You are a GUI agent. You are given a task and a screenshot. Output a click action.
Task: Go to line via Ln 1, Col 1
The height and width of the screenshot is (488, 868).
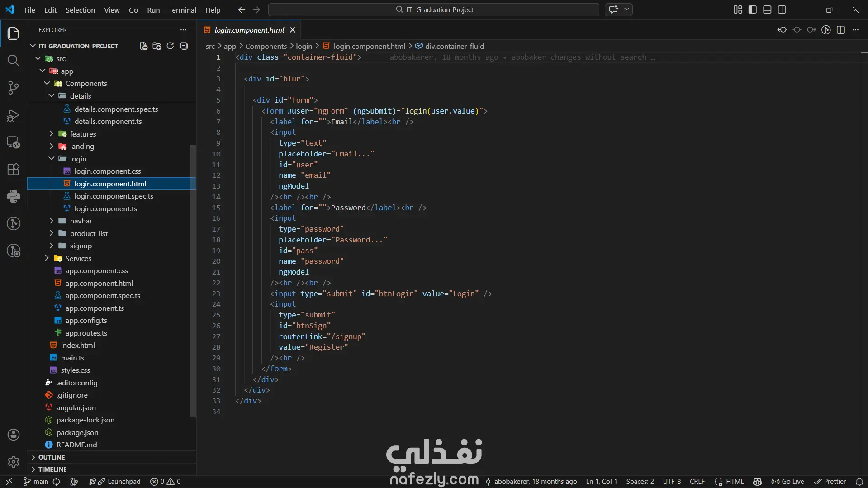(x=601, y=482)
